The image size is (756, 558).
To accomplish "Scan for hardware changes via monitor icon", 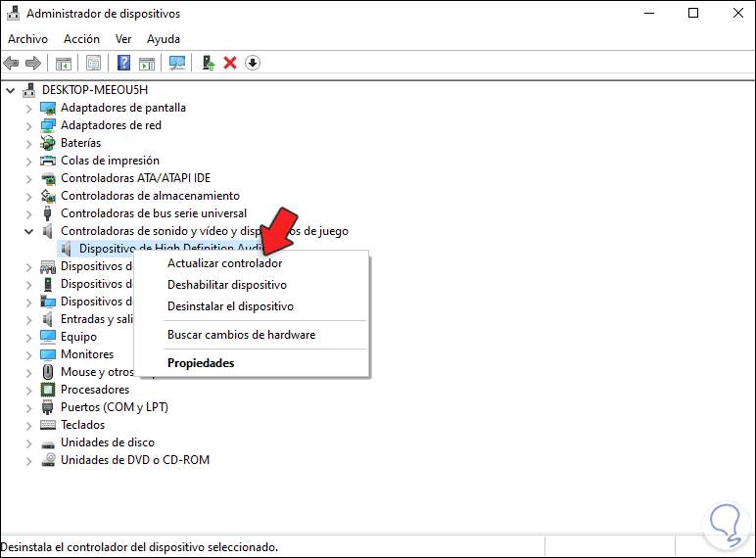I will click(x=177, y=63).
